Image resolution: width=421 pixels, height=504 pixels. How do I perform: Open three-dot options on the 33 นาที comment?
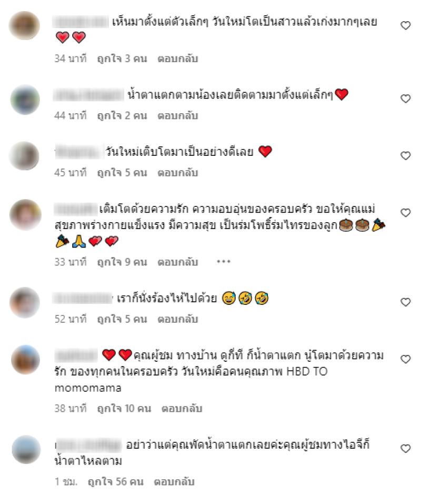(x=224, y=262)
